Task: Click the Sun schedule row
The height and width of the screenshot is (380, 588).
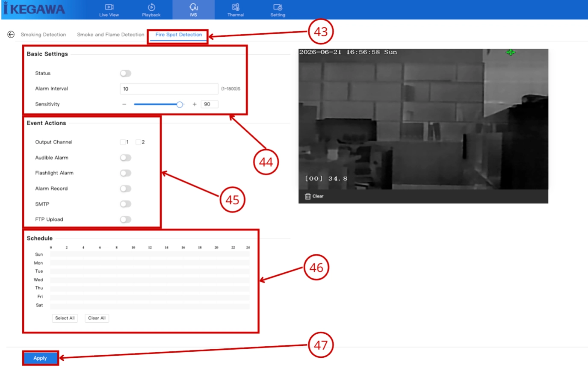Action: [x=150, y=254]
